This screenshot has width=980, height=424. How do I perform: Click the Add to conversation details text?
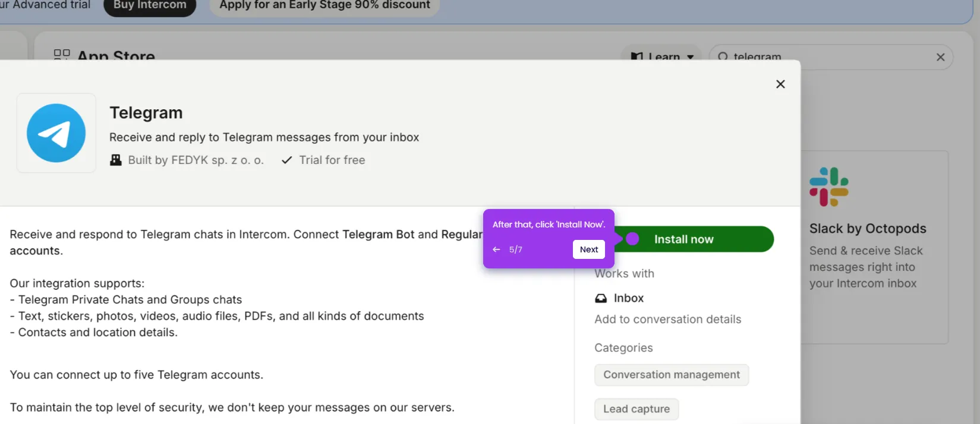[668, 319]
